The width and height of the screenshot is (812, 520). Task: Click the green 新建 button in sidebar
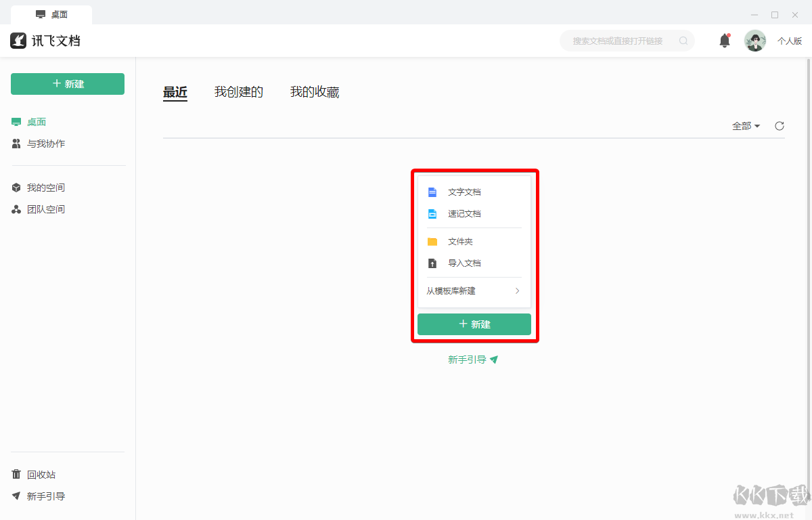pyautogui.click(x=68, y=84)
